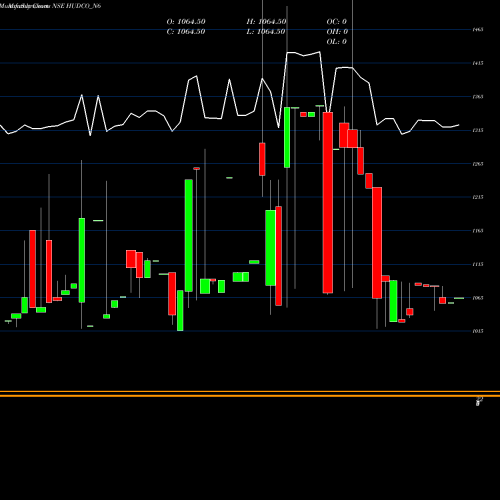This screenshot has width=500, height=500.
Task: Click the OC: 0 readout
Action: [337, 22]
